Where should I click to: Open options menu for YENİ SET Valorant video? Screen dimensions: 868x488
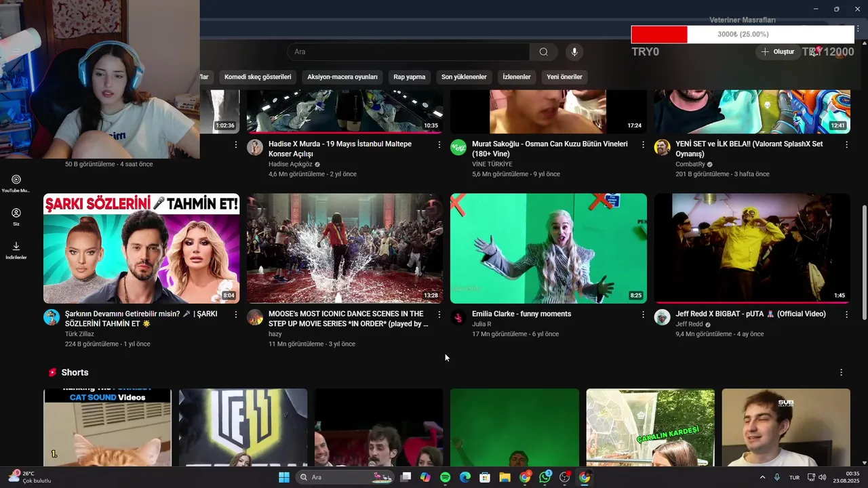[x=846, y=144]
